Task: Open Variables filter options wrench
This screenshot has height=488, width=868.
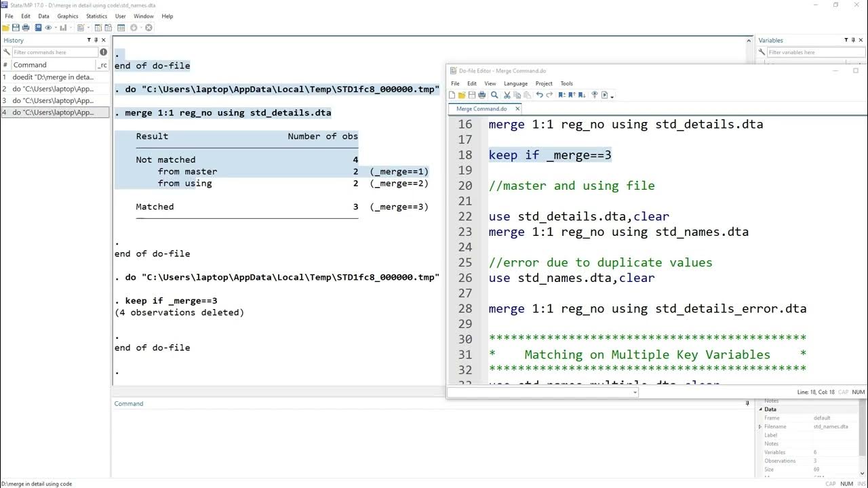Action: click(x=762, y=52)
